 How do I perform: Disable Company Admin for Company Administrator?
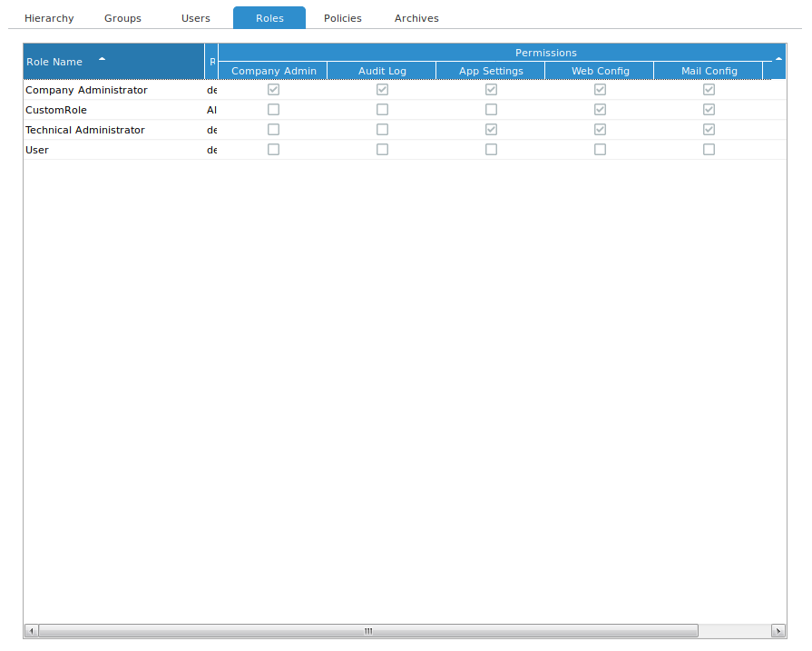[273, 89]
